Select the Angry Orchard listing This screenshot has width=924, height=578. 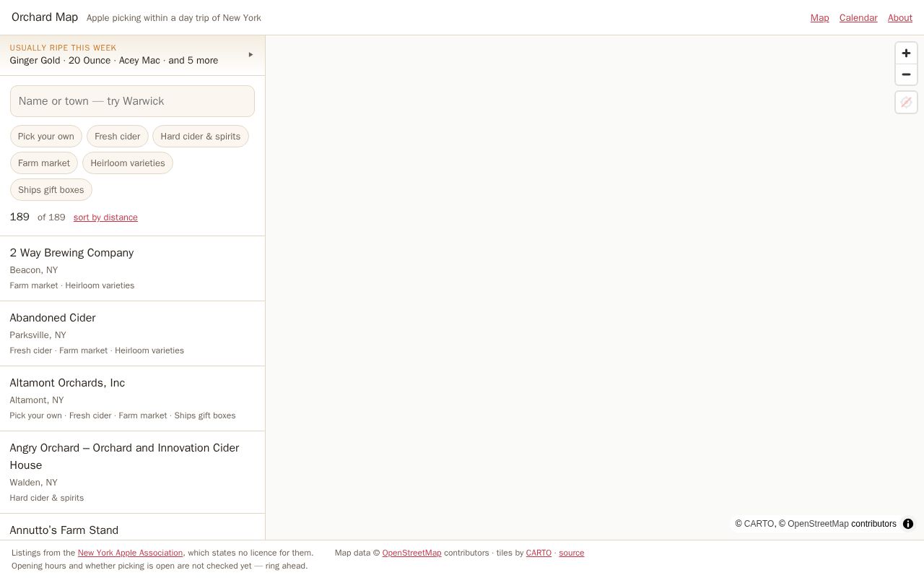[x=132, y=473]
